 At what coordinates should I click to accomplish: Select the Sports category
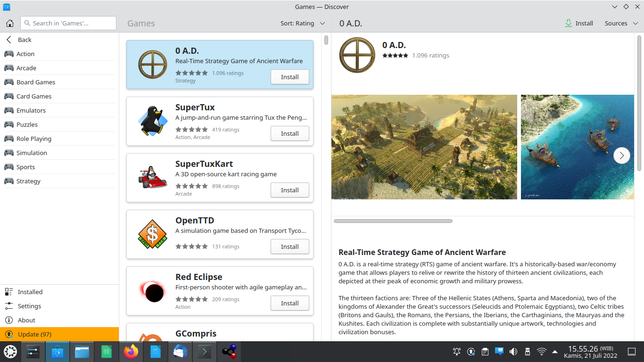pos(59,167)
